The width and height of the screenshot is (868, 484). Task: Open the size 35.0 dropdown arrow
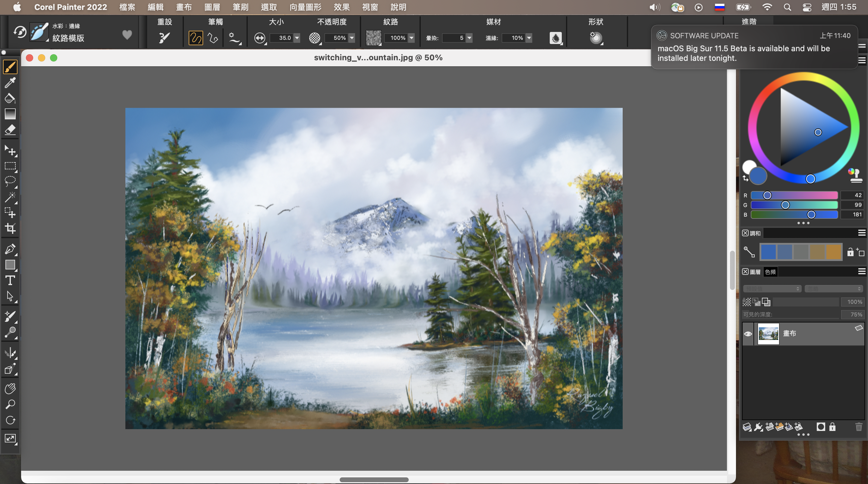coord(297,38)
